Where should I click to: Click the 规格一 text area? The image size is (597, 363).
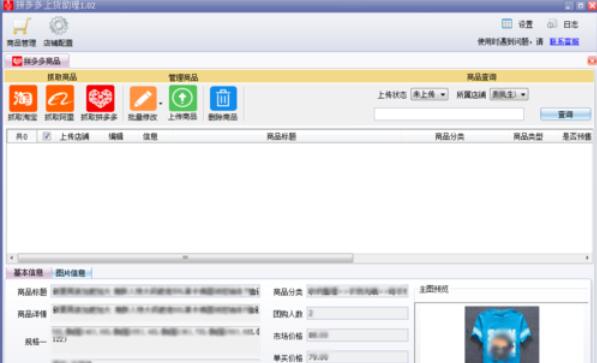[155, 340]
